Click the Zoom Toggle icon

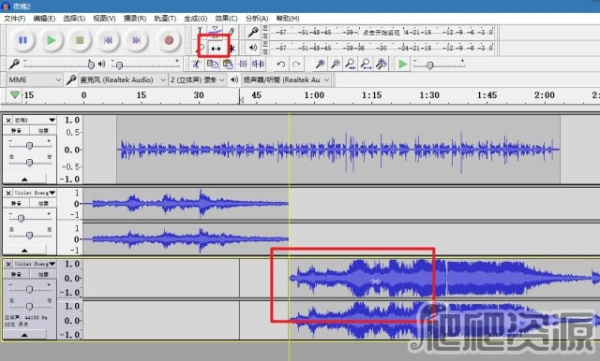click(381, 64)
